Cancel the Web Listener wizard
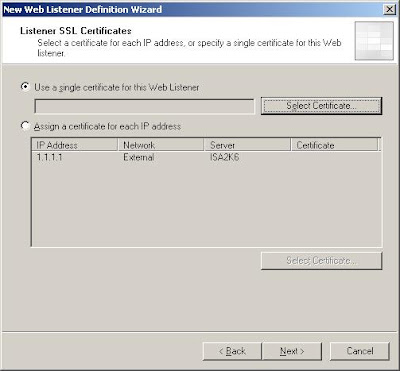Viewport: 400px width, 371px height. point(360,351)
